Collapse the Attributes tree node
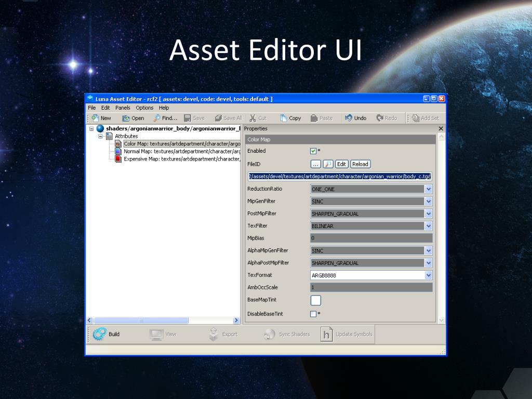Image resolution: width=532 pixels, height=399 pixels. [101, 136]
